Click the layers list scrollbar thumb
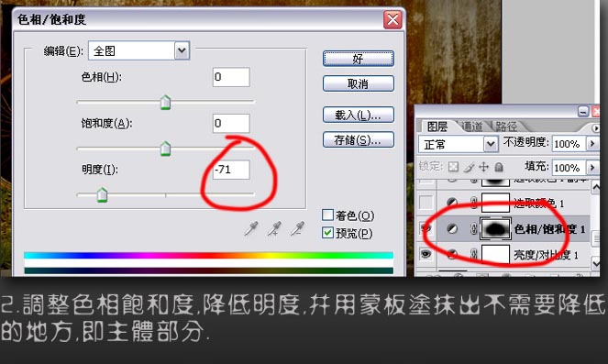Screen dimensions: 608x364 pos(595,238)
